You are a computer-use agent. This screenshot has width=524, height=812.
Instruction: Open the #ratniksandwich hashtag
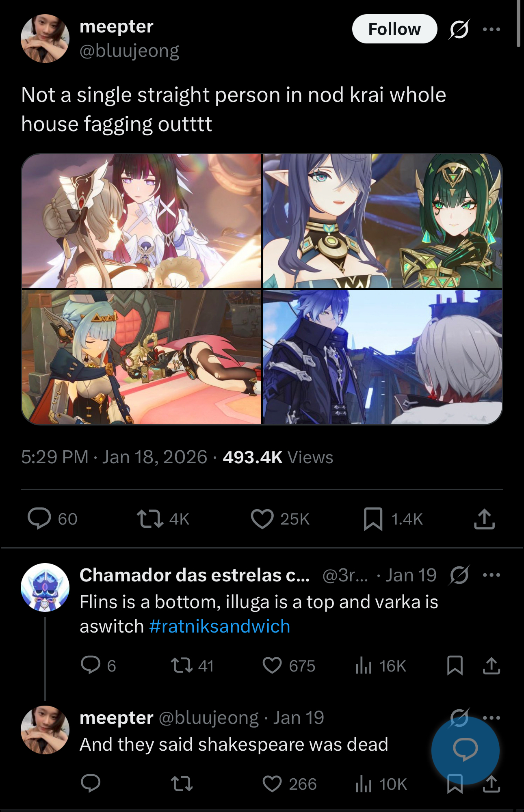click(x=219, y=626)
